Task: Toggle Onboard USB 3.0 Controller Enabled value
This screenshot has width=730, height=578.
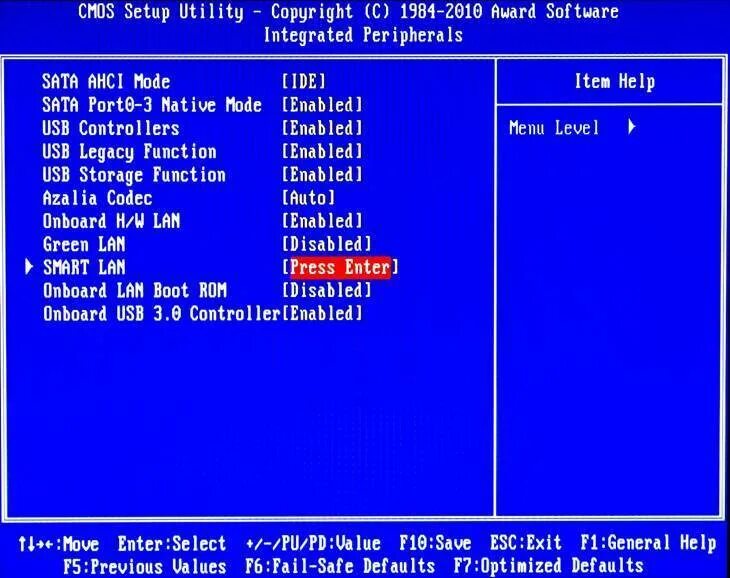Action: (322, 314)
